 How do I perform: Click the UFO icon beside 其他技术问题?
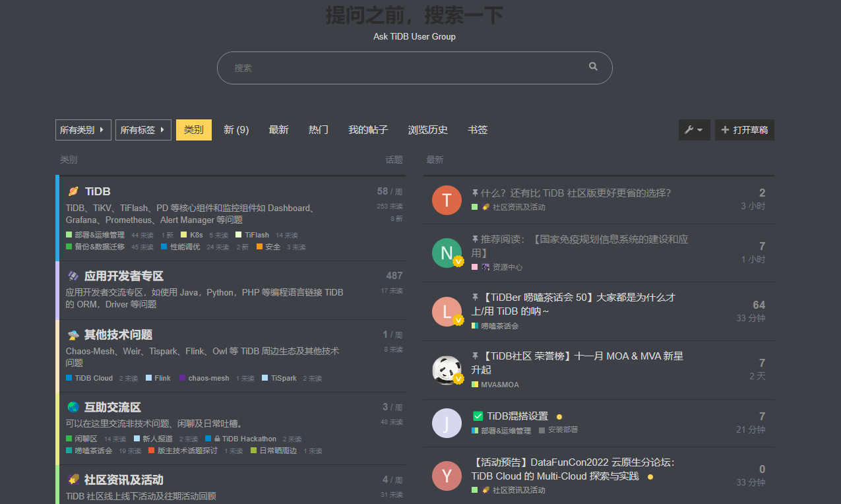[73, 335]
